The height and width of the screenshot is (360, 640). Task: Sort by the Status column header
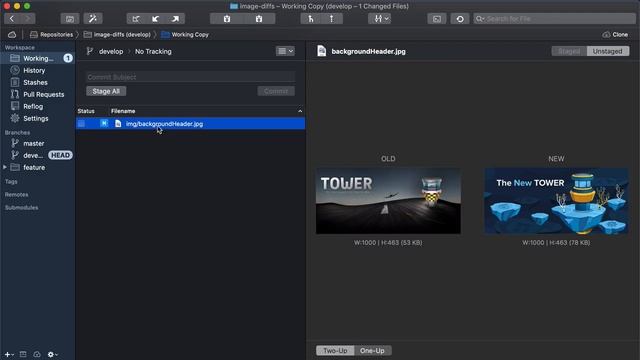[86, 111]
